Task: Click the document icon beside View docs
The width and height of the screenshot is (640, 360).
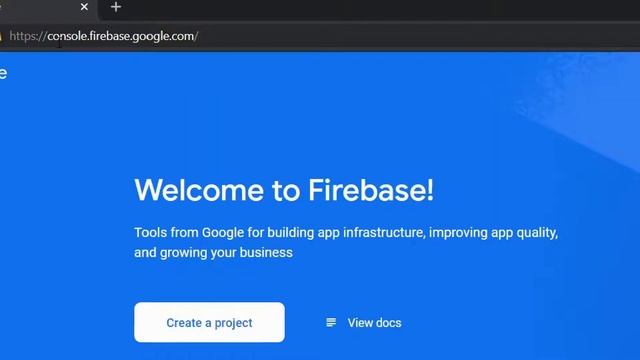Action: click(331, 322)
